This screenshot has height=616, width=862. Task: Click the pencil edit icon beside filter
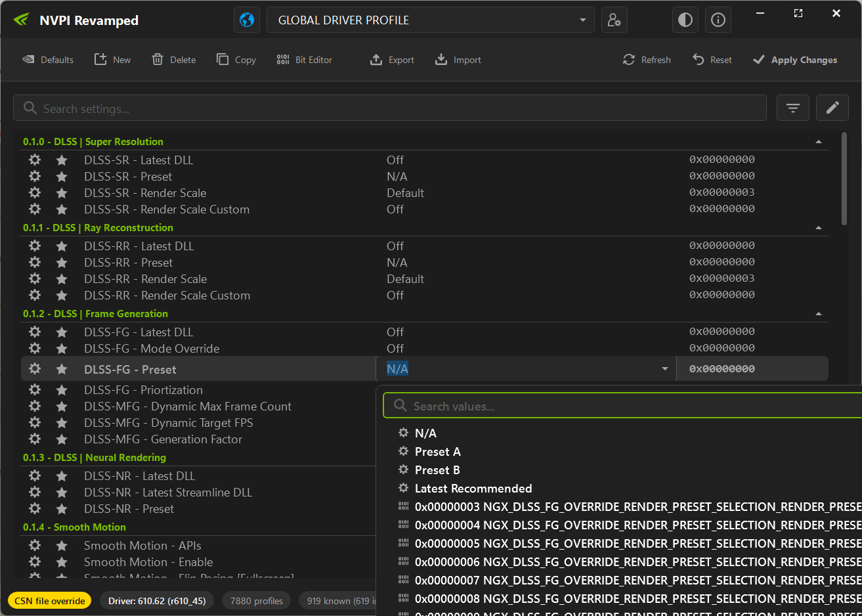point(832,108)
